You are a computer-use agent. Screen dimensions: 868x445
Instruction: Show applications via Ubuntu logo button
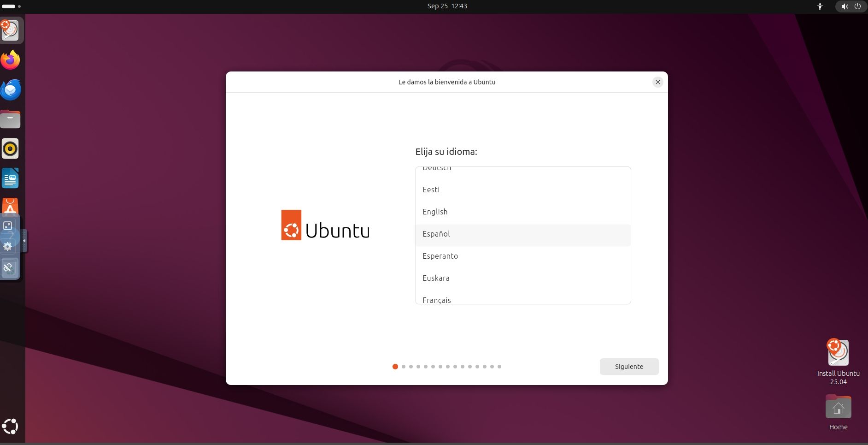point(10,426)
